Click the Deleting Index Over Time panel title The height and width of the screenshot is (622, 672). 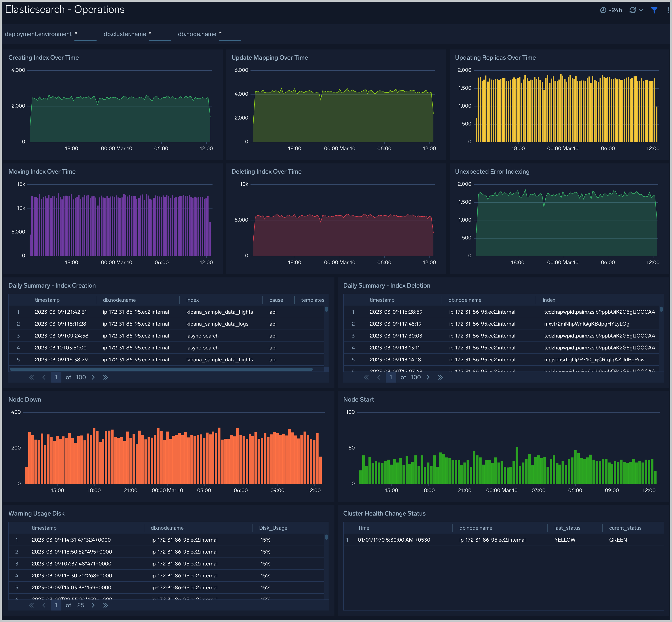pos(266,172)
